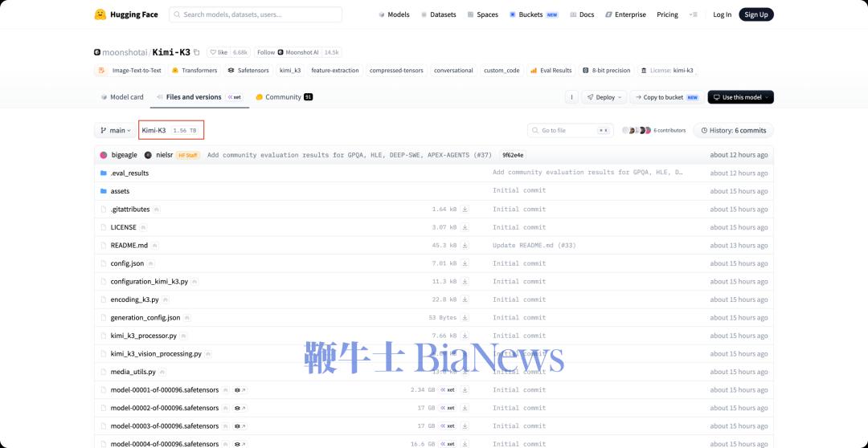This screenshot has height=448, width=868.
Task: Open the three-dot more options button
Action: [571, 97]
